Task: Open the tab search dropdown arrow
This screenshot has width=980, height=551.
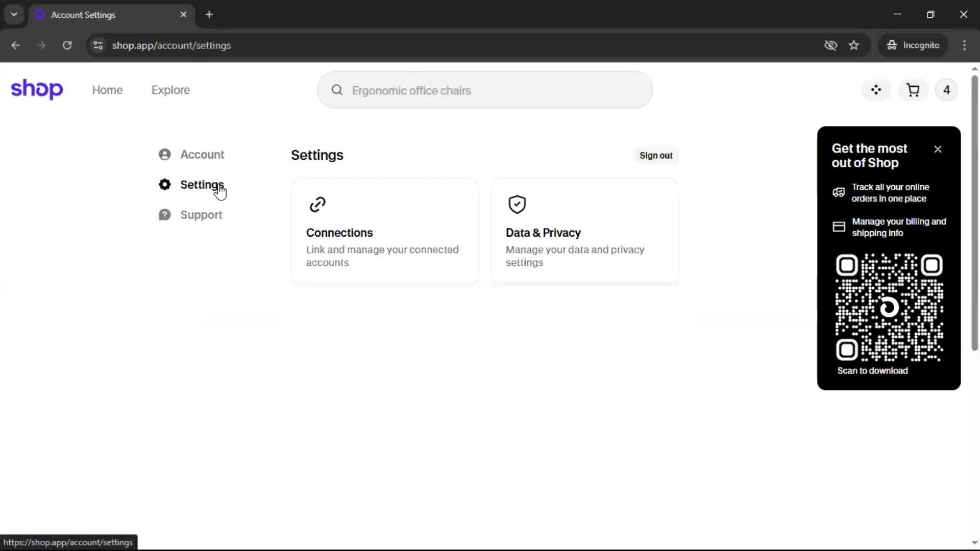Action: click(x=14, y=15)
